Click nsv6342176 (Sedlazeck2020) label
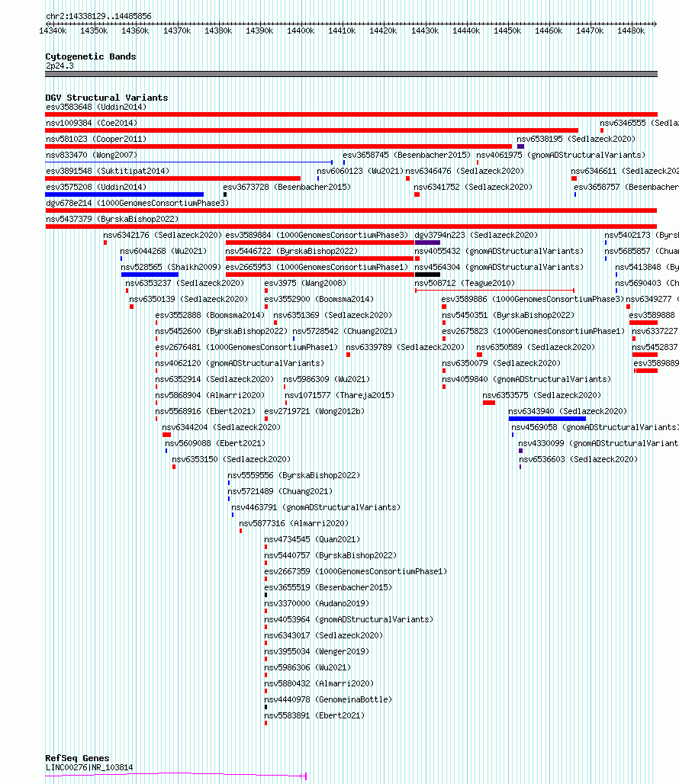Viewport: 679px width, 784px height. pos(163,235)
